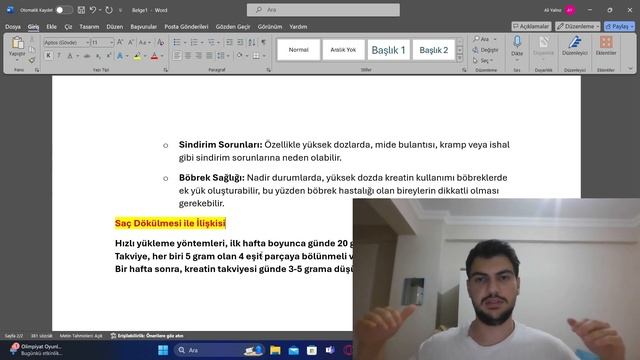Click Değiştir replace button
The height and width of the screenshot is (360, 640).
coord(486,50)
